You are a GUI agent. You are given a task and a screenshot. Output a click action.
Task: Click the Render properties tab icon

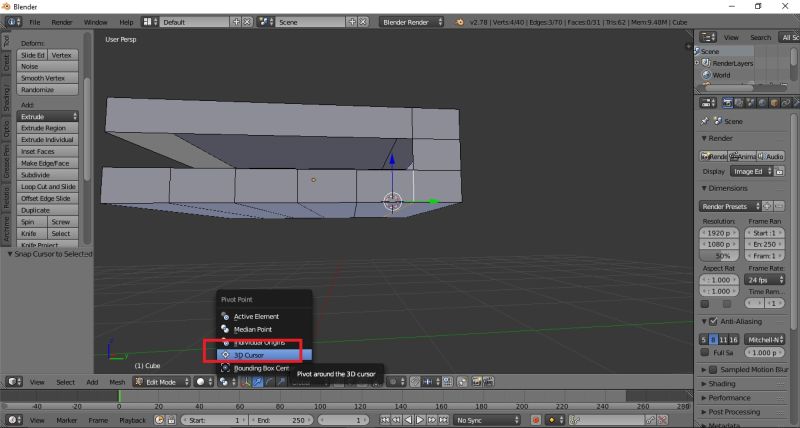(728, 103)
